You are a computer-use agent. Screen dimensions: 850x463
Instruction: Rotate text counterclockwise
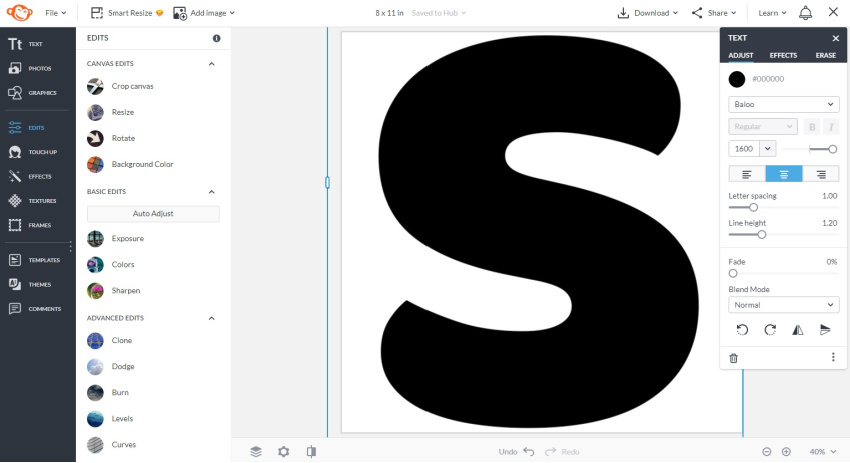tap(742, 330)
